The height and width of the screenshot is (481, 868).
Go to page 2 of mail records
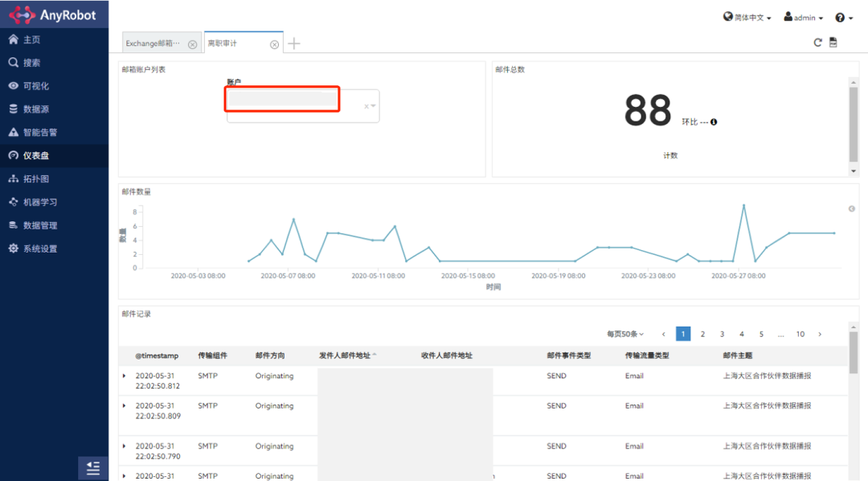click(x=702, y=334)
